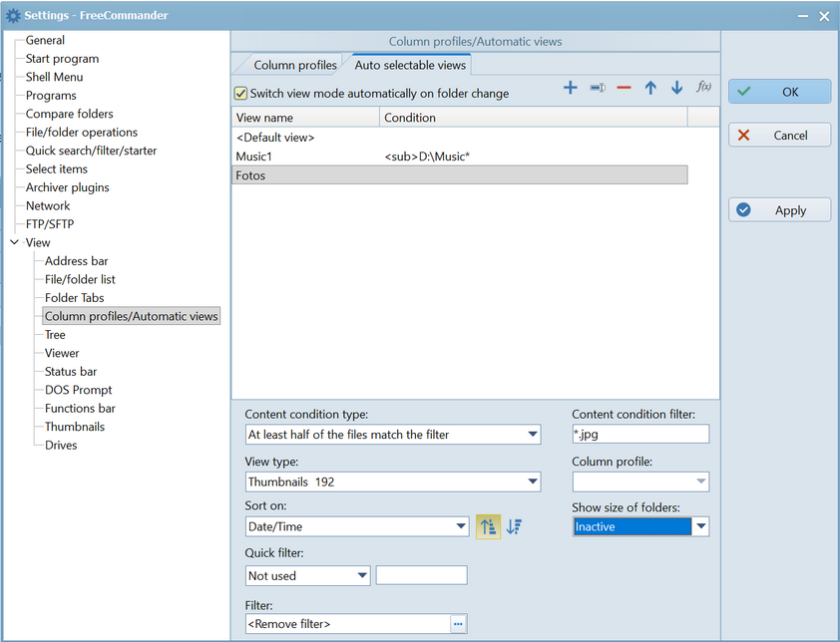Move the selected view down

[x=676, y=88]
